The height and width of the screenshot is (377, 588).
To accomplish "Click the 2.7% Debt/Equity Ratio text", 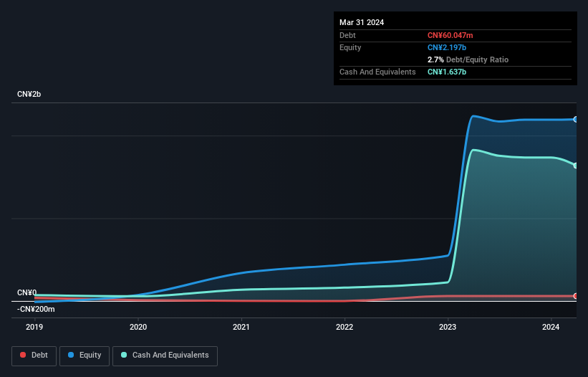I will coord(468,59).
